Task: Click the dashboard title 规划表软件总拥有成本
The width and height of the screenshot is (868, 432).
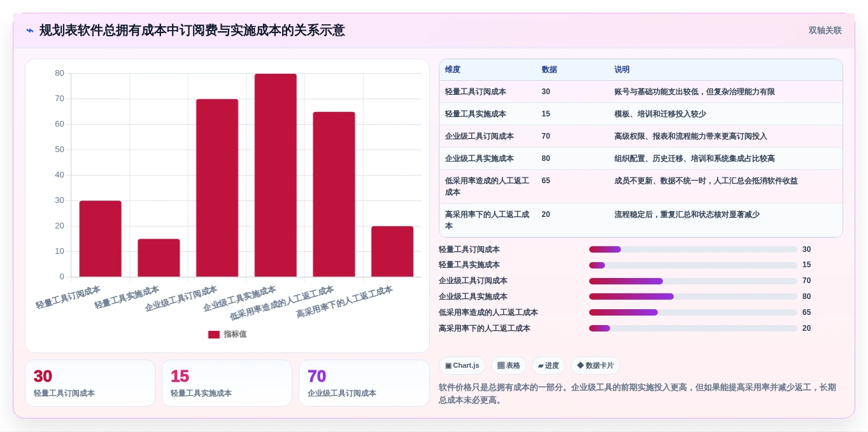Action: tap(192, 31)
